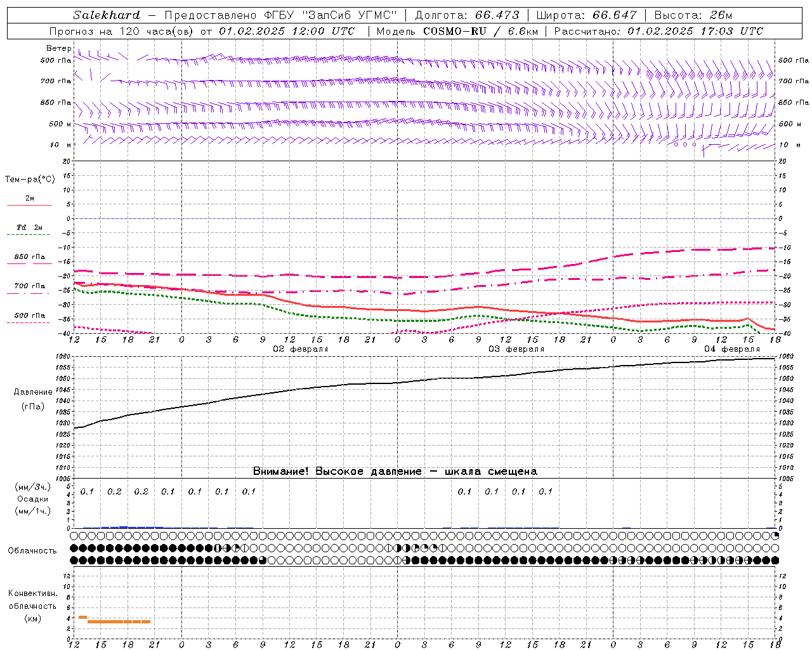This screenshot has height=650, width=812.
Task: Click the 'Рассчитано: 01.02.2025 17:03 UTC' timestamp
Action: coord(658,31)
